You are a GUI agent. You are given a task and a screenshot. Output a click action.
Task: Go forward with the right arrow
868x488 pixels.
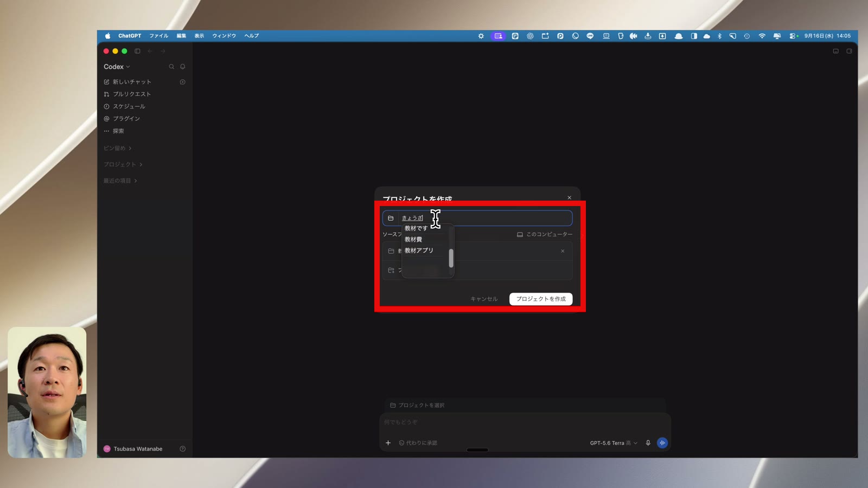(x=163, y=51)
